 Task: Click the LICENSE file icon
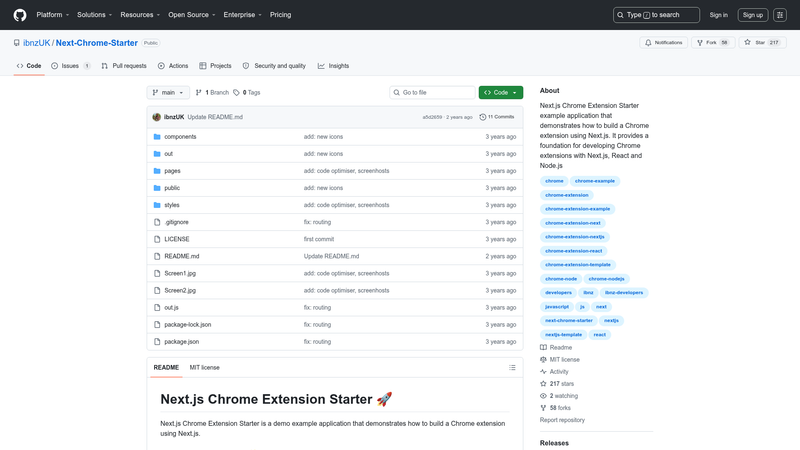[157, 239]
